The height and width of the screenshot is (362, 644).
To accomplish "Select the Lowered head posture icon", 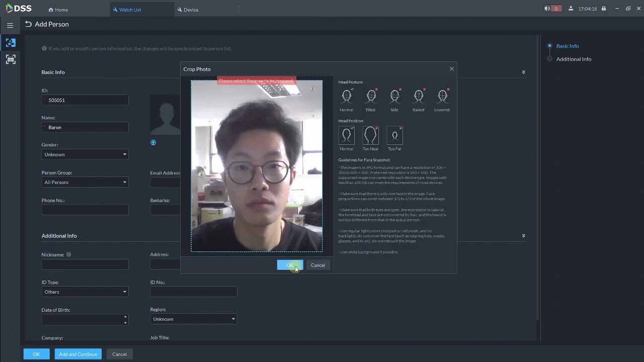I will (442, 96).
